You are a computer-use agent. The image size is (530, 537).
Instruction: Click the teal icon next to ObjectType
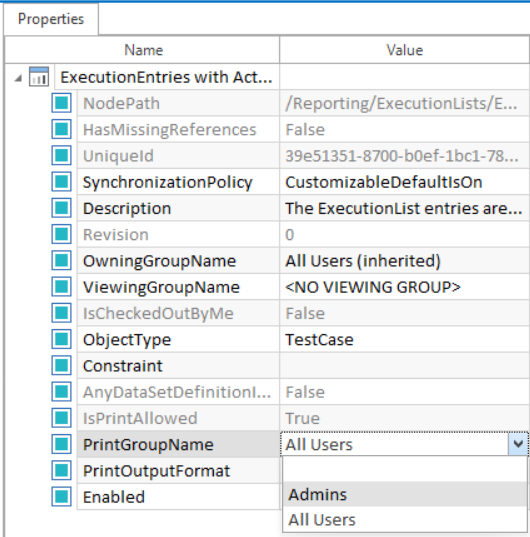click(x=62, y=339)
